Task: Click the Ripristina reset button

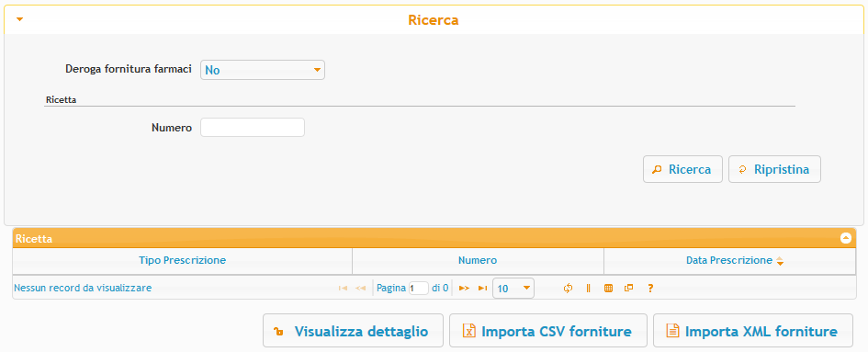Action: 774,169
